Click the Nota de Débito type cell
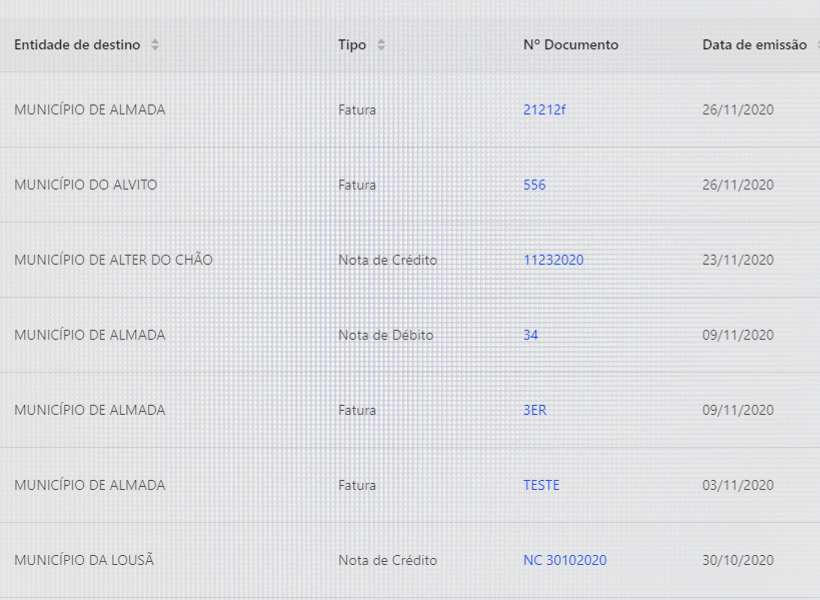820x600 pixels. pyautogui.click(x=386, y=335)
